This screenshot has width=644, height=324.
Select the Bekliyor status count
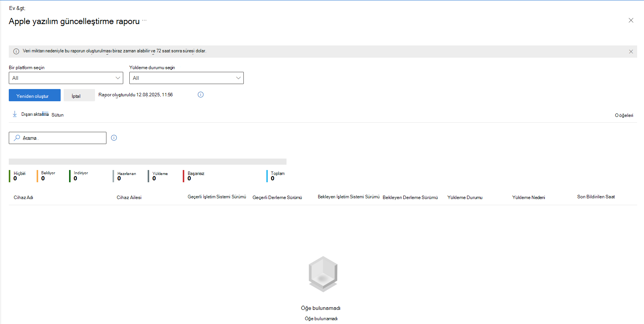pyautogui.click(x=46, y=176)
